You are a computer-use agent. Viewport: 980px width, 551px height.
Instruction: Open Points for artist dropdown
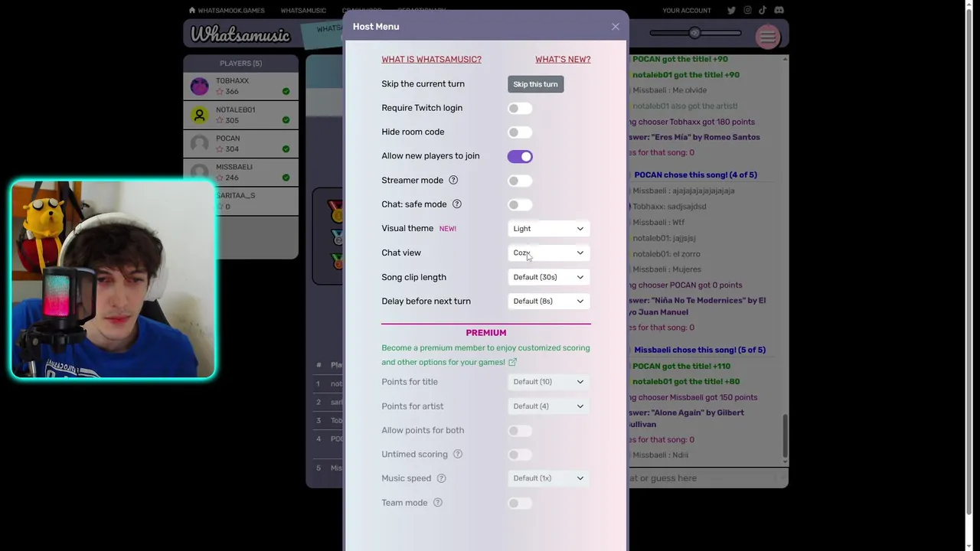[x=549, y=406]
